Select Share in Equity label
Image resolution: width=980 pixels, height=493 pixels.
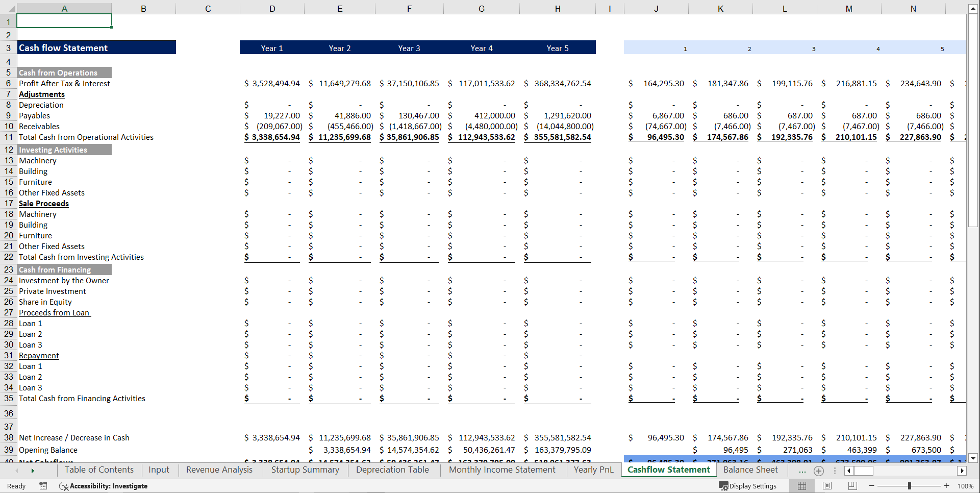(45, 302)
